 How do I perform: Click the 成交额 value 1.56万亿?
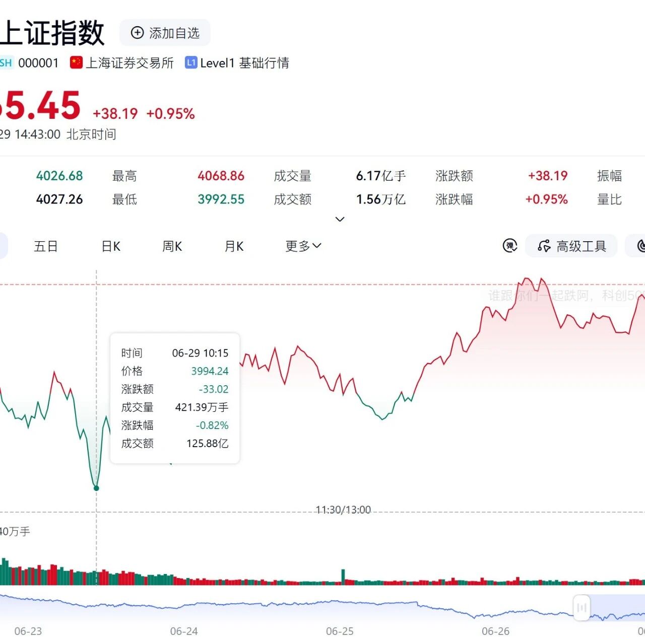click(x=381, y=199)
